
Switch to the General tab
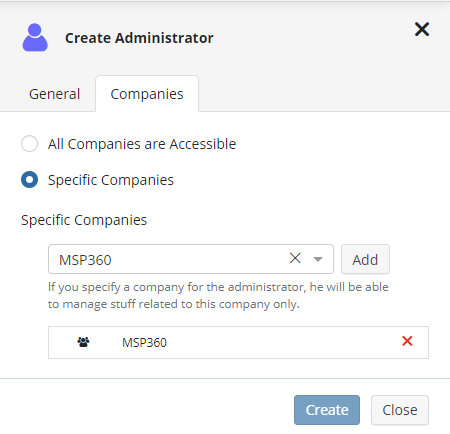click(55, 94)
